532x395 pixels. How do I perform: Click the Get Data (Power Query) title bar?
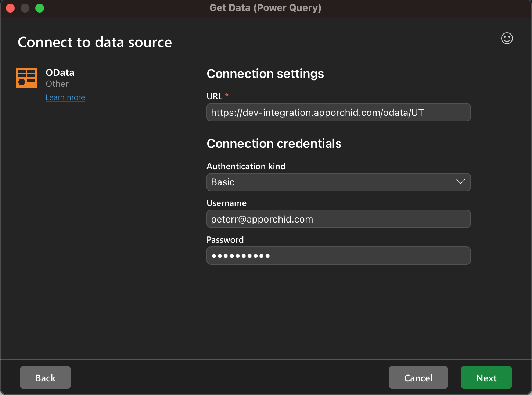[x=265, y=8]
